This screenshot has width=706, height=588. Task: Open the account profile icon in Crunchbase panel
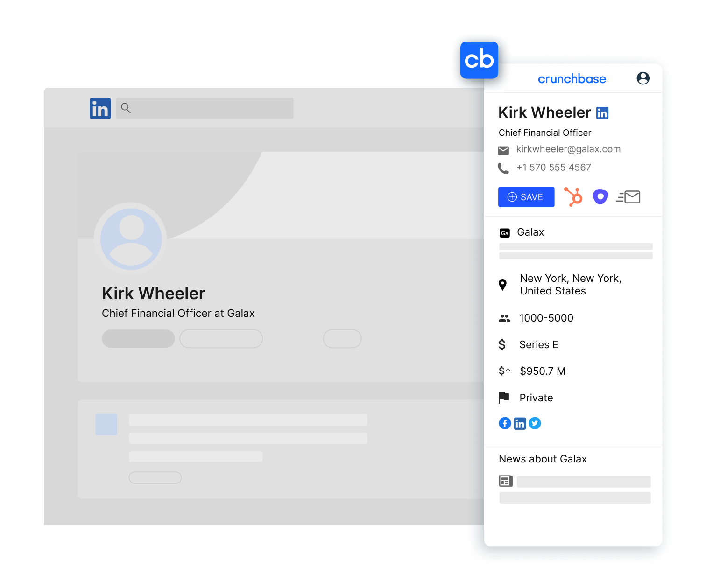click(643, 78)
